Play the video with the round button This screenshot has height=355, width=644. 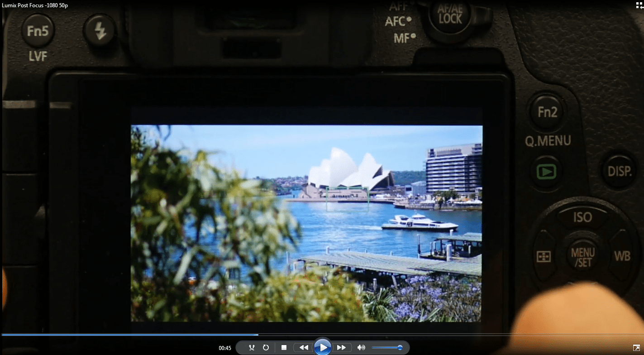[322, 347]
